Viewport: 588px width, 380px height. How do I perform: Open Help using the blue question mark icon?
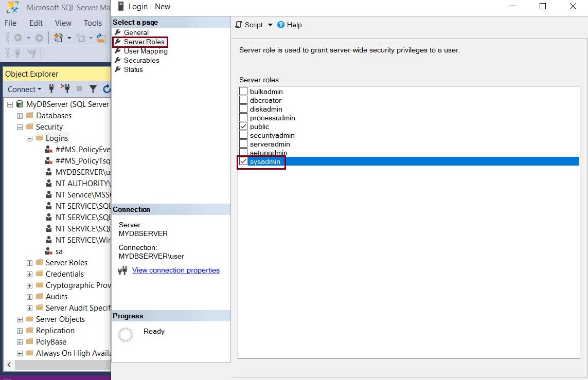pos(280,25)
